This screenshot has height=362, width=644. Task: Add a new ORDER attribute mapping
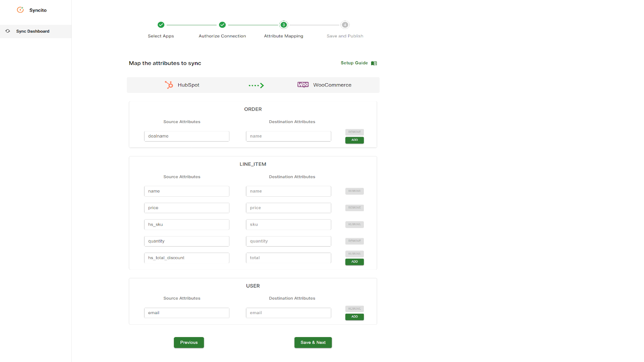click(x=354, y=140)
